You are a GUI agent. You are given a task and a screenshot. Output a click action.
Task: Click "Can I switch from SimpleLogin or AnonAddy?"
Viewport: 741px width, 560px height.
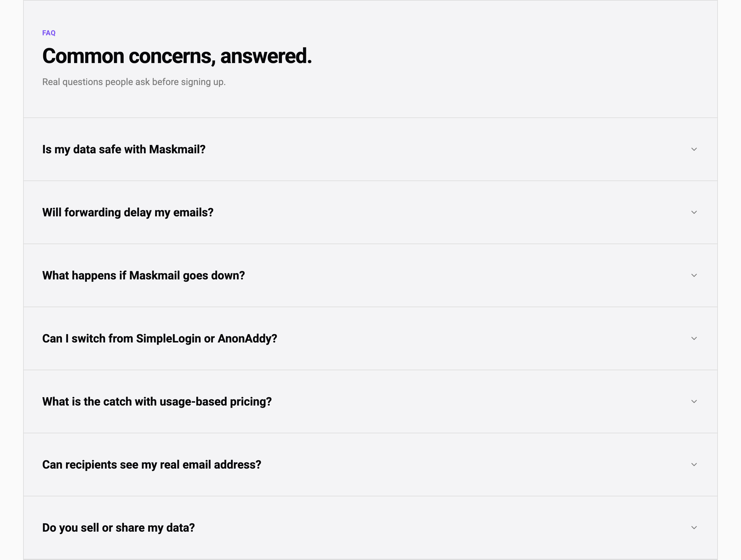pos(159,338)
